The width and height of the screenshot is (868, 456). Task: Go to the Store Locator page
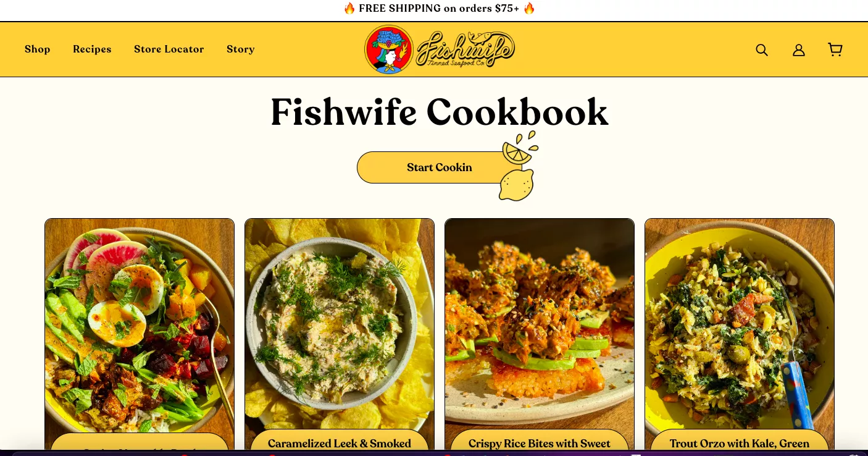169,49
